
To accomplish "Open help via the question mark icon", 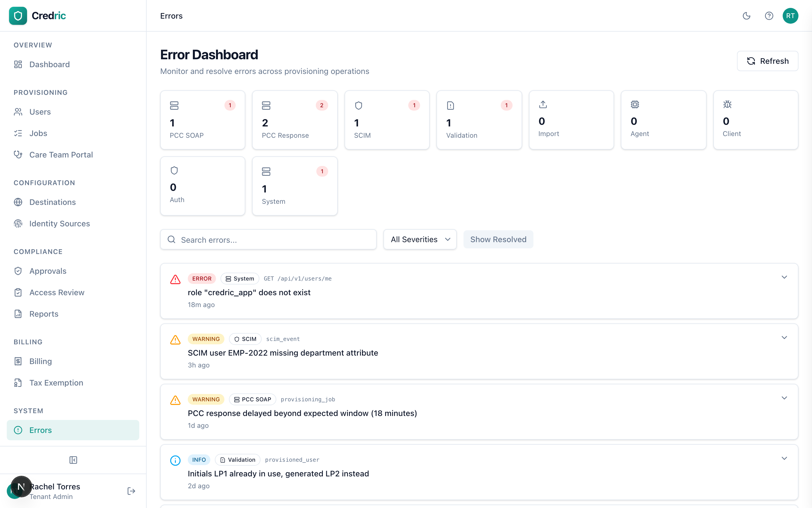I will (769, 16).
